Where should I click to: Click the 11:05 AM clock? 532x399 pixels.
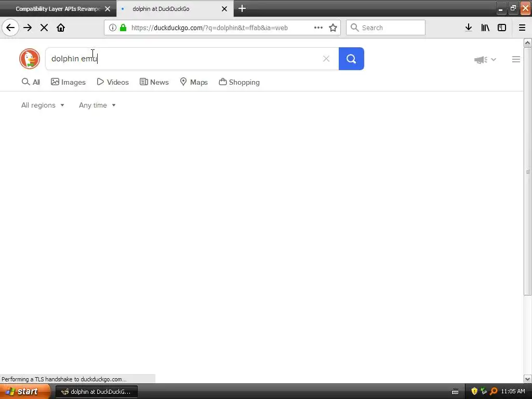(x=513, y=392)
